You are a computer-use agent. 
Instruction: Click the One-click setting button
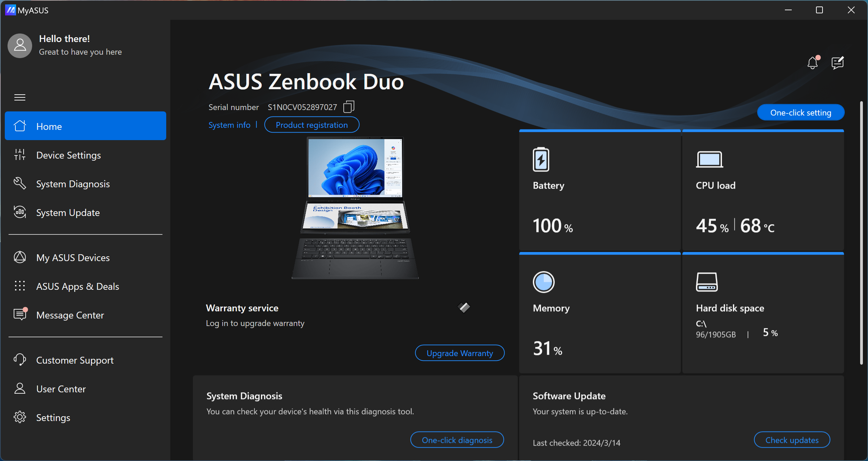[801, 112]
